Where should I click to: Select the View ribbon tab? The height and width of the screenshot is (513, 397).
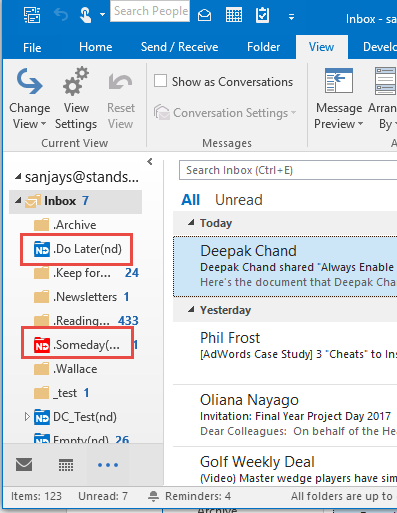pos(321,47)
